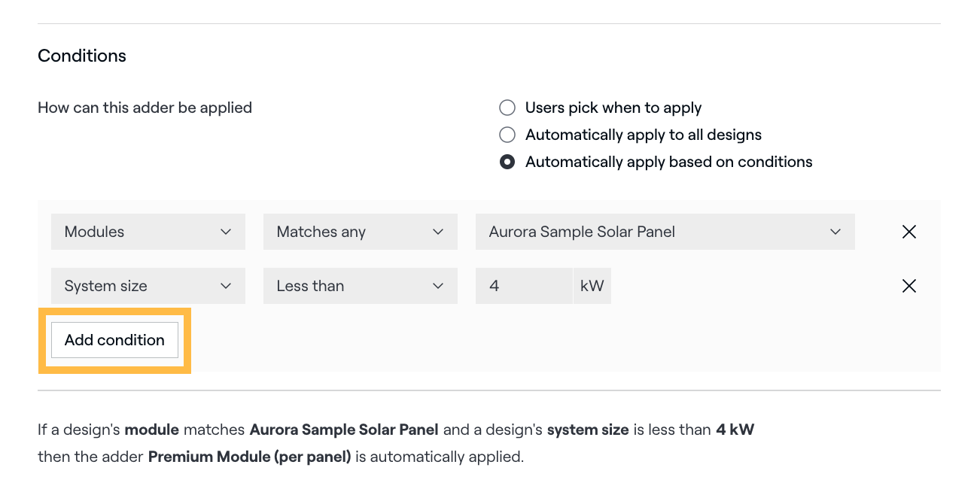
Task: Click the chevron arrow in Modules dropdown
Action: point(226,232)
